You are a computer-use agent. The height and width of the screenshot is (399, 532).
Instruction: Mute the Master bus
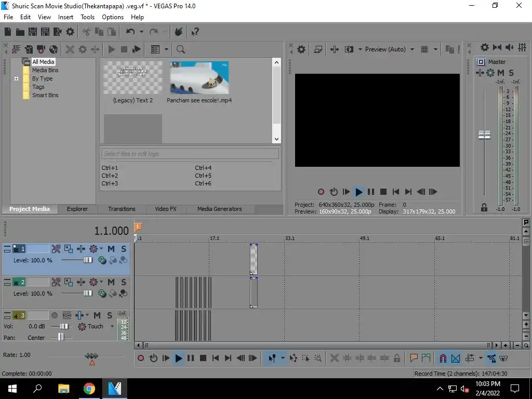(x=501, y=73)
